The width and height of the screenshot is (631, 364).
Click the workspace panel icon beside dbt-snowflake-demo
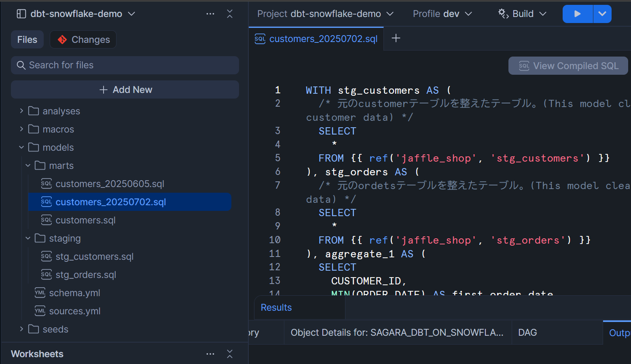(x=21, y=14)
